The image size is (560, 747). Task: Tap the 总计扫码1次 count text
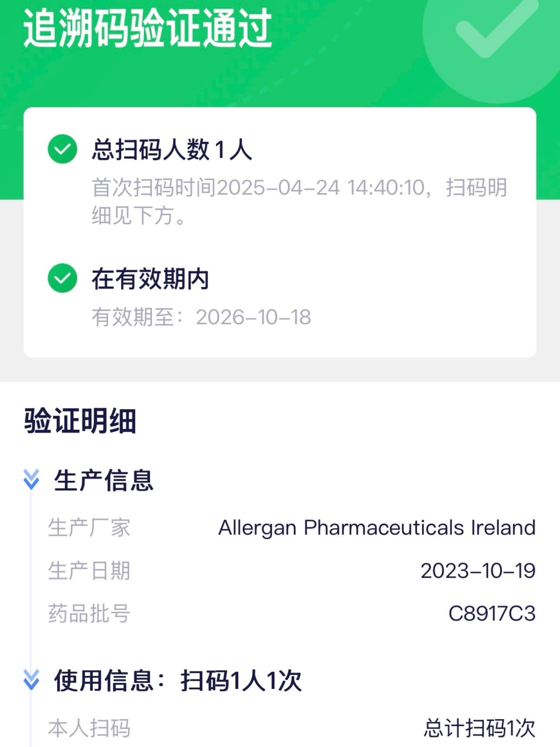(479, 728)
